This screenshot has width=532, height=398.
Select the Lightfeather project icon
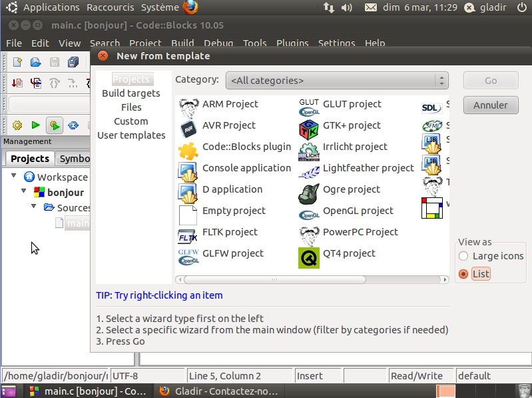(309, 169)
